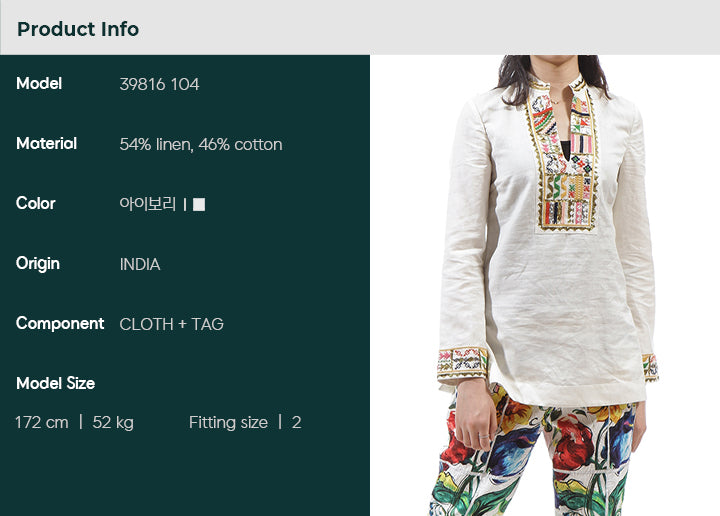Click the Model label
The image size is (720, 516).
click(x=39, y=84)
